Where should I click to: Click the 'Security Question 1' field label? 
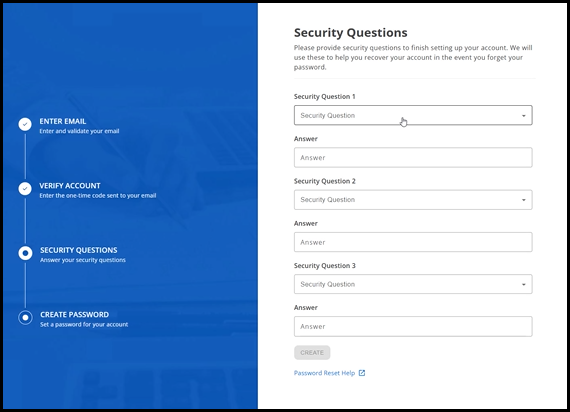point(325,96)
